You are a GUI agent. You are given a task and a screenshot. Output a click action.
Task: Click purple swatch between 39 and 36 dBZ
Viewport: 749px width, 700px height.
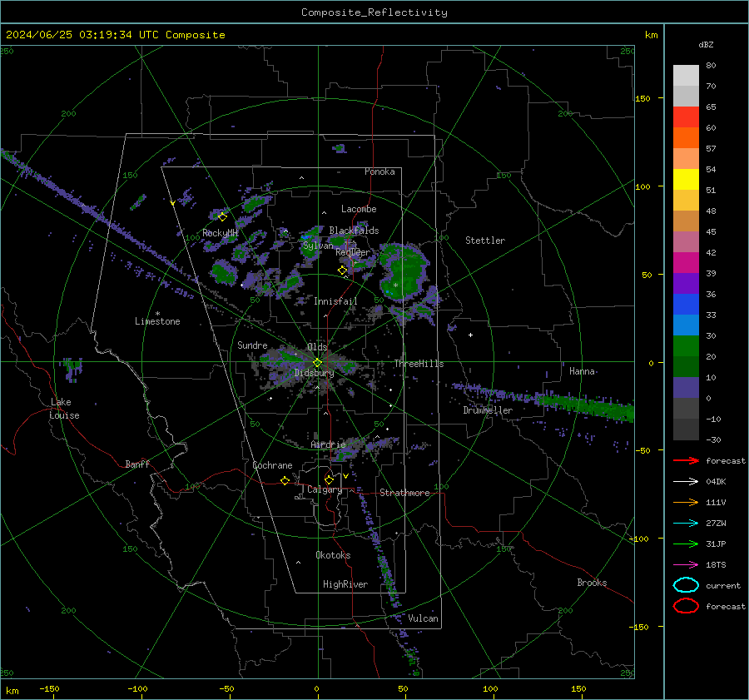686,283
